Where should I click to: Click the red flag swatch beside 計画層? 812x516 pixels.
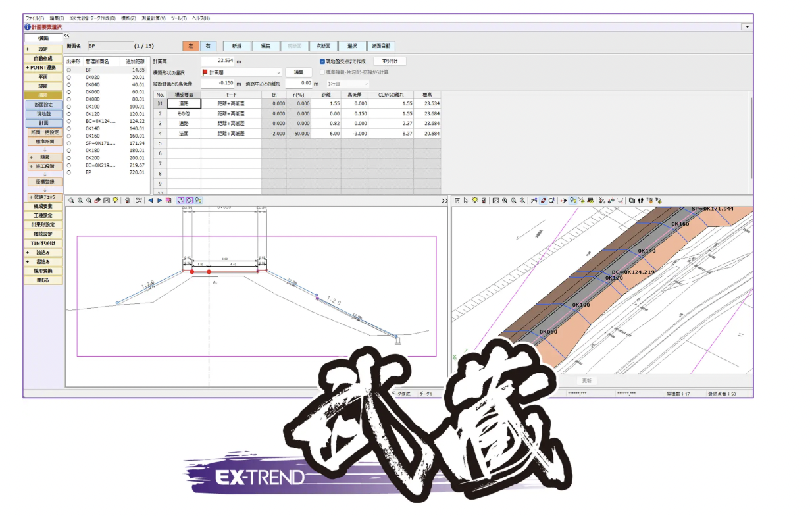tap(205, 72)
